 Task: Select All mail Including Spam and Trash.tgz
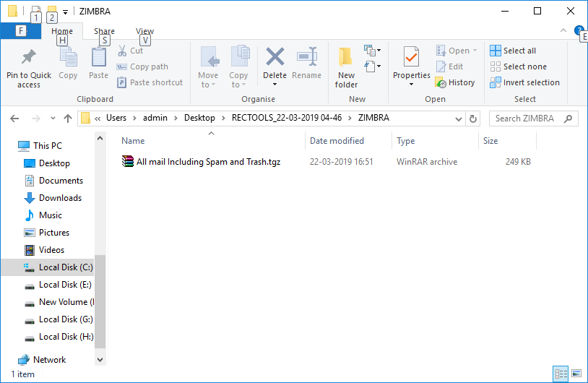click(209, 162)
